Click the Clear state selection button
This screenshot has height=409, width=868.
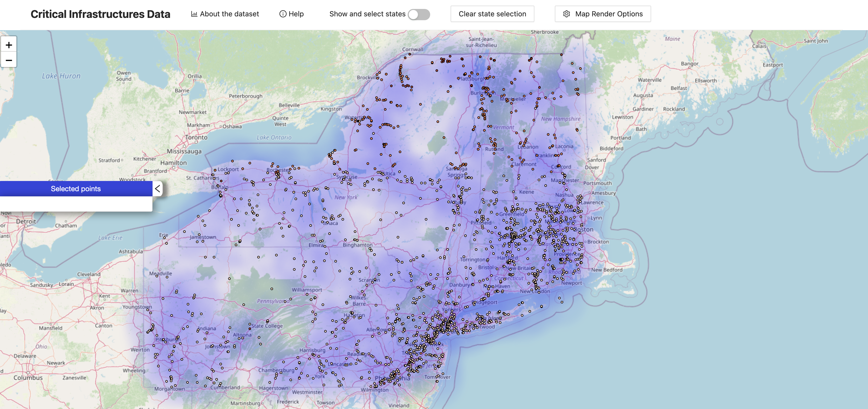coord(492,14)
